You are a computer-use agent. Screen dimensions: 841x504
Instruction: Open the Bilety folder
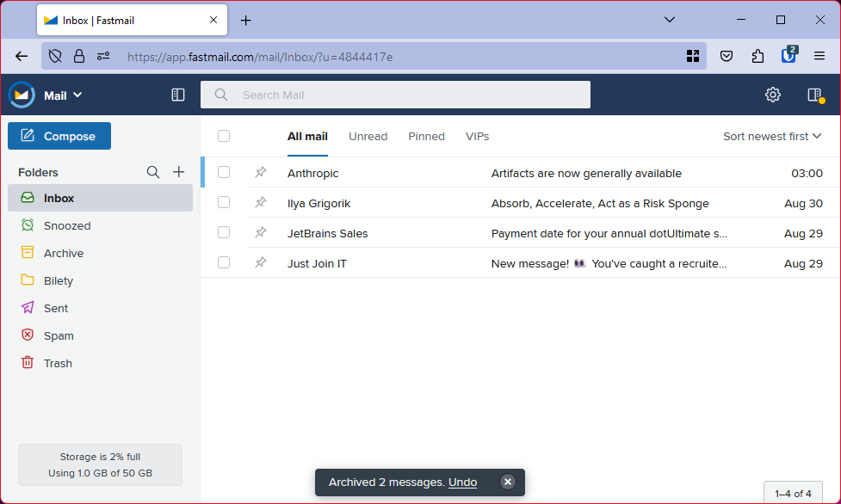point(101,280)
